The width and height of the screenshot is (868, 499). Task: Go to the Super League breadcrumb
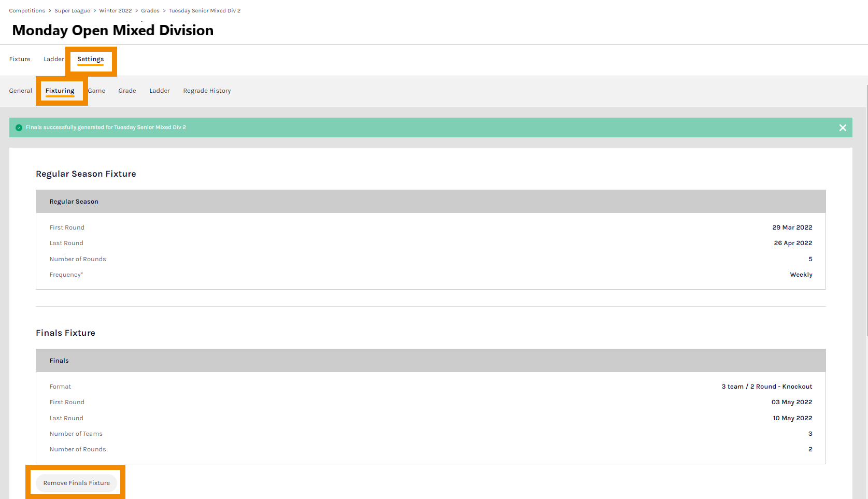pyautogui.click(x=72, y=11)
